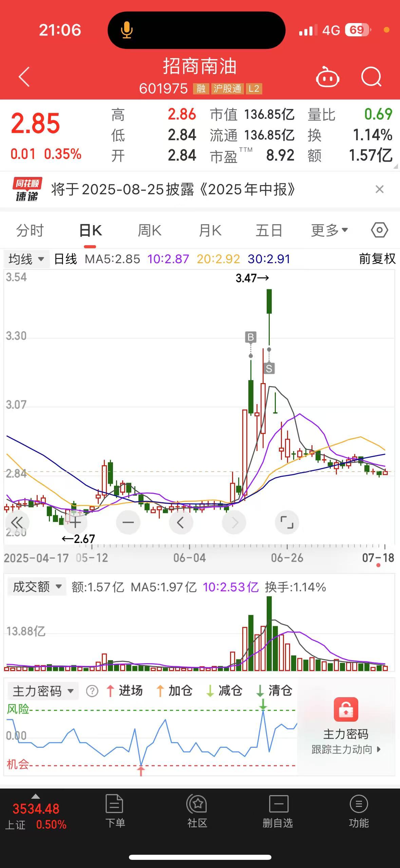Tap the 融 margin trading badge
The width and height of the screenshot is (400, 868).
201,89
